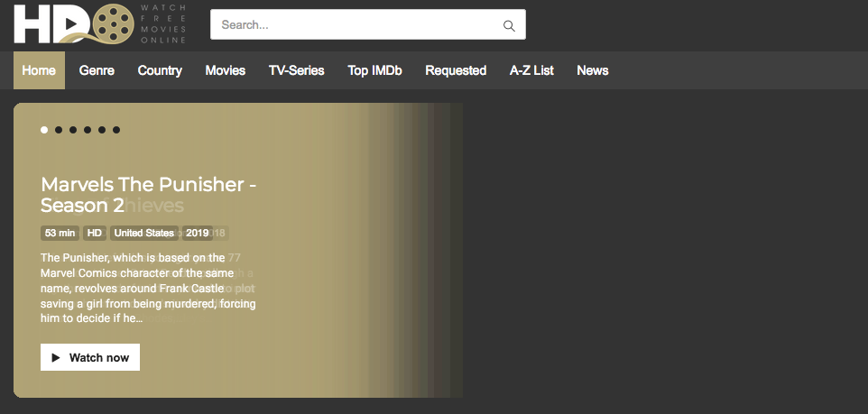Open the TV-Series section
The width and height of the screenshot is (868, 414).
pos(297,70)
